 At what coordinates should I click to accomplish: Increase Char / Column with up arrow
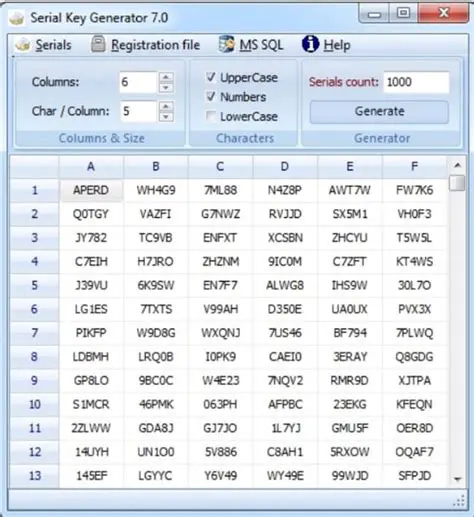click(x=166, y=106)
